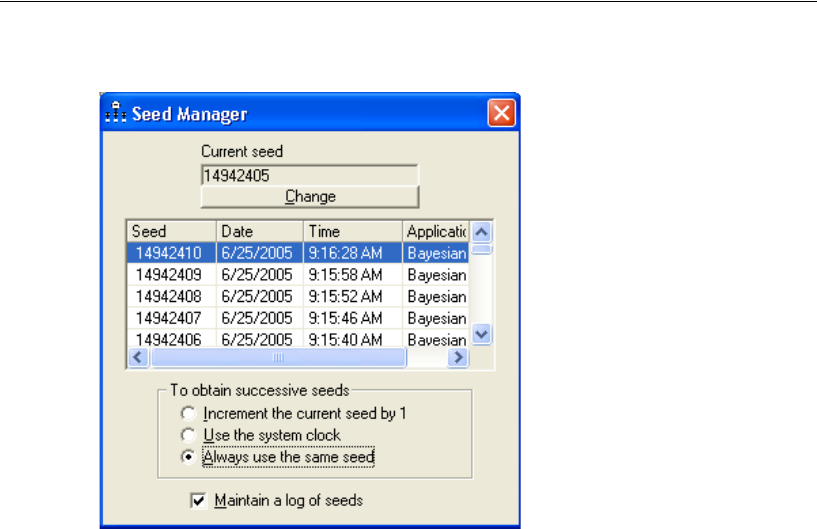Uncheck Maintain a log of seeds

pos(198,500)
